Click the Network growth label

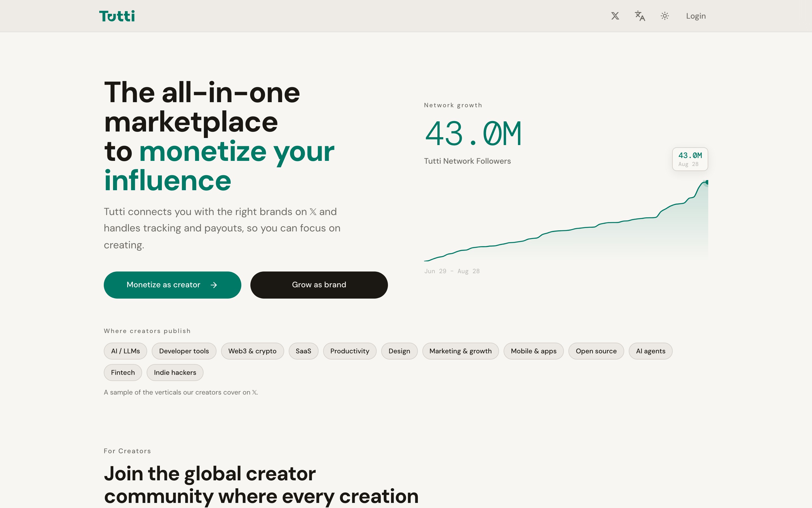point(453,105)
